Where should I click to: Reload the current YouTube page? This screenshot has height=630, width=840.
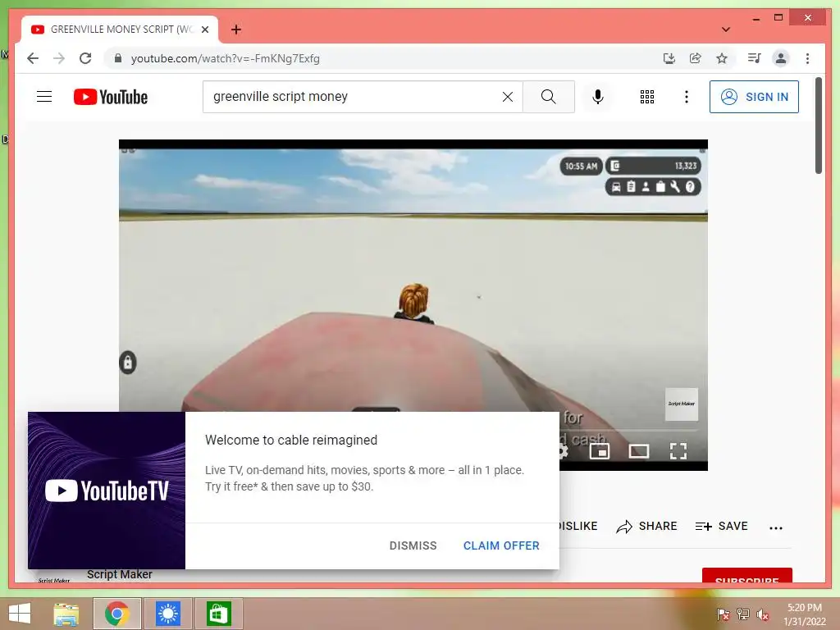point(85,58)
